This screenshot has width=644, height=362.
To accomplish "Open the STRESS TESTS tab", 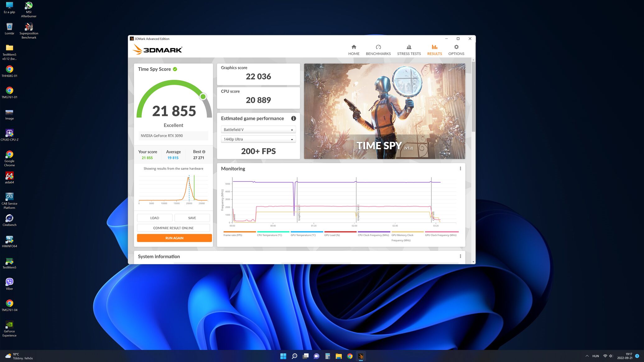I will click(409, 50).
